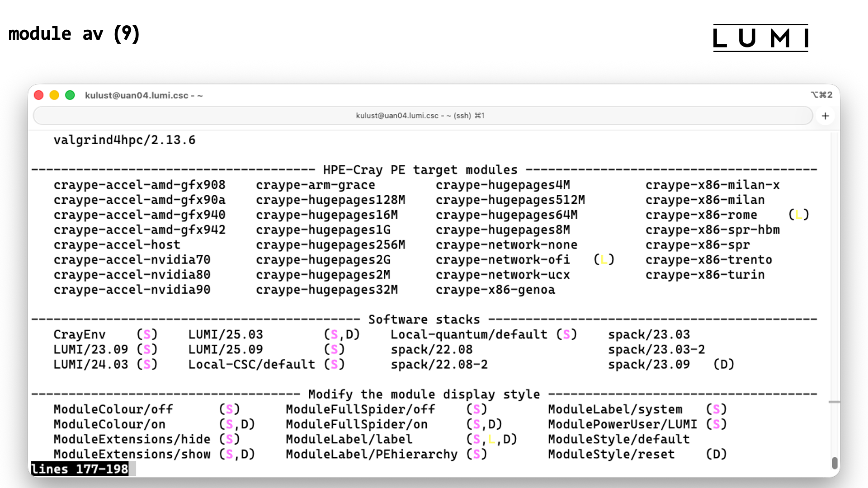Image resolution: width=868 pixels, height=488 pixels.
Task: Click the pink S marker beside CrayEnv
Action: coord(147,334)
